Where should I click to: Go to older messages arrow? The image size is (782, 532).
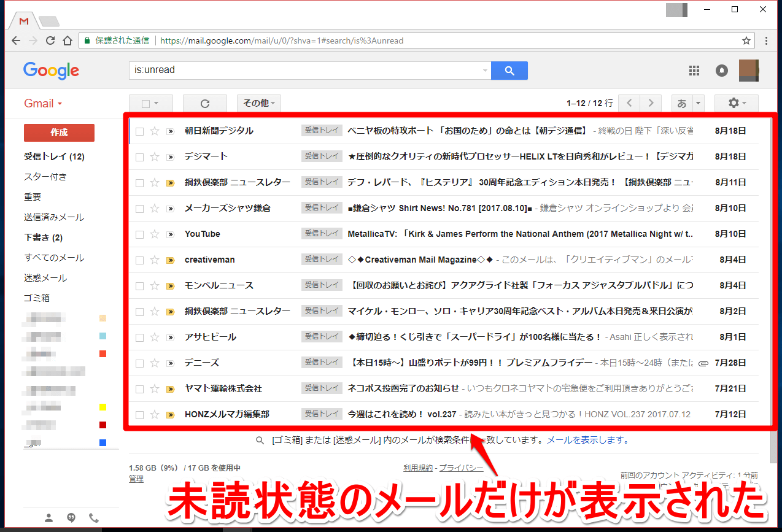(651, 104)
